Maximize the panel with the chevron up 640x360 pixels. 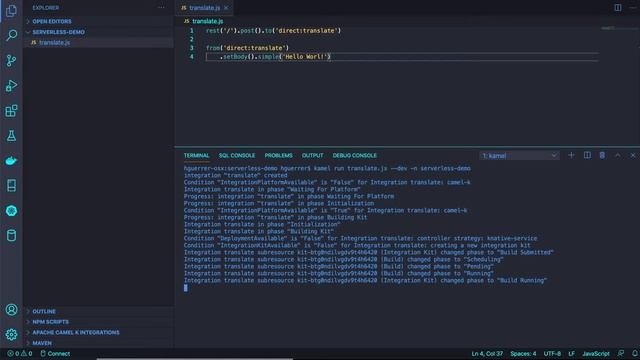618,155
